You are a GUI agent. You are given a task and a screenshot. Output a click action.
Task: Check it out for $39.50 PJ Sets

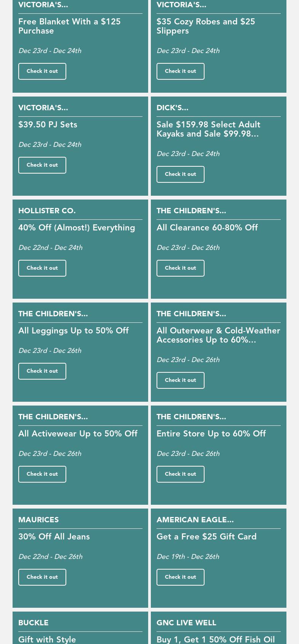point(42,165)
